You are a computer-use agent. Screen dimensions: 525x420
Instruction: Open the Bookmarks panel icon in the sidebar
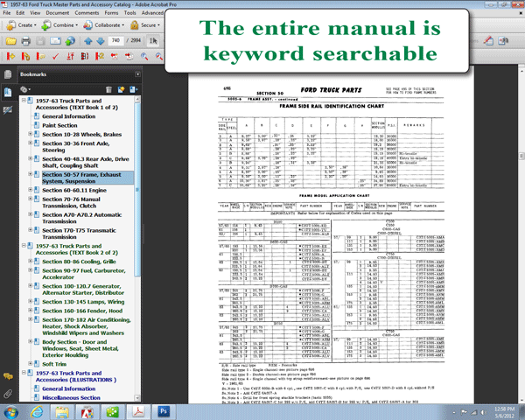(8, 92)
